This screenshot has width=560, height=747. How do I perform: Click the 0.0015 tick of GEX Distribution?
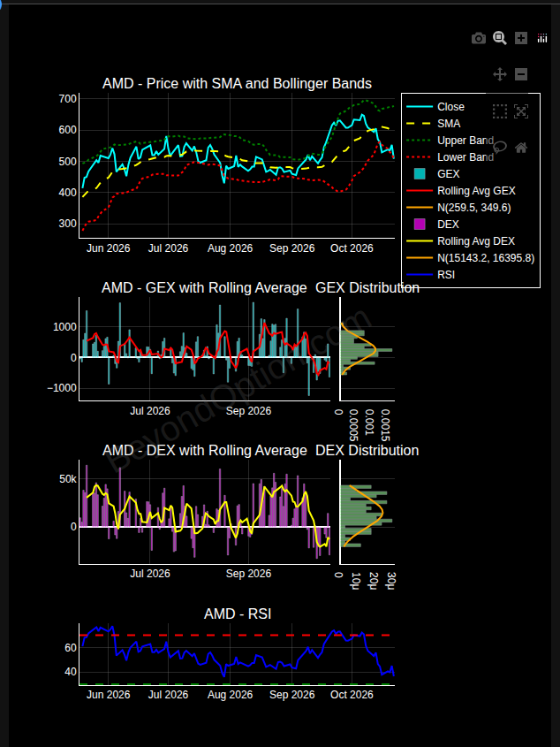coord(386,425)
